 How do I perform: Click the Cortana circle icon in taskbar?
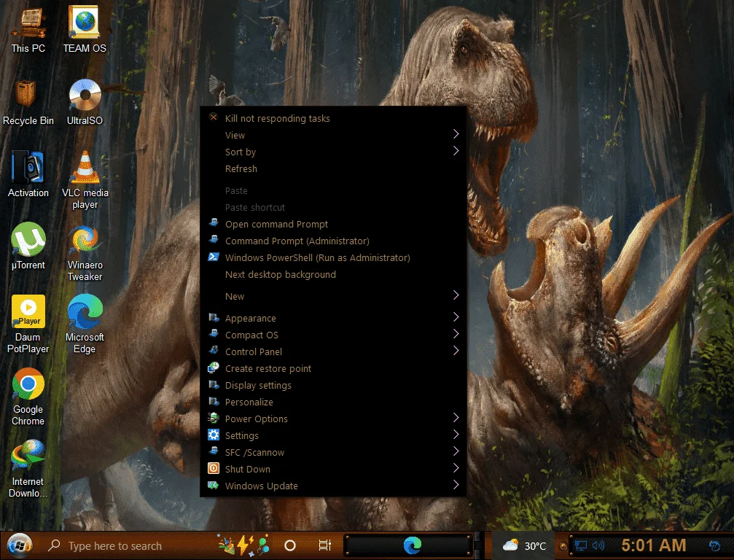[290, 545]
